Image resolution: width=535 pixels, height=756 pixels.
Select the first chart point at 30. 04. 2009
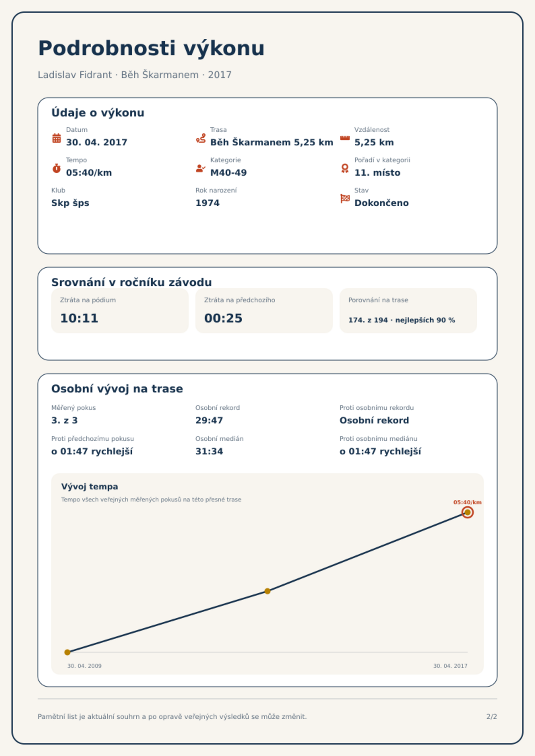click(67, 652)
